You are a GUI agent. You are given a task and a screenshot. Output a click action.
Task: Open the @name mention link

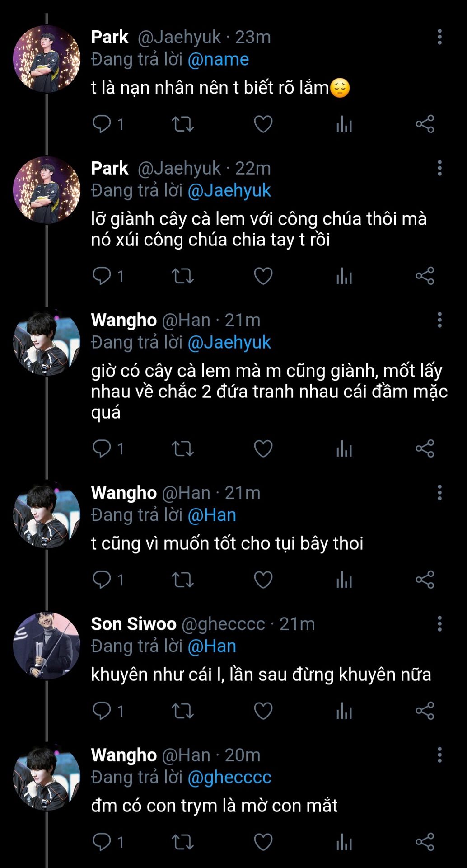[218, 59]
